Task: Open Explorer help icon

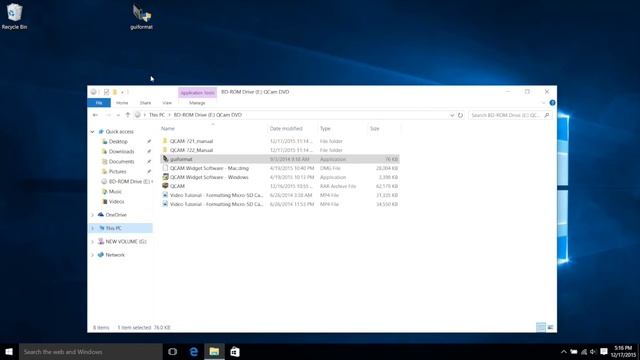Action: pyautogui.click(x=552, y=103)
